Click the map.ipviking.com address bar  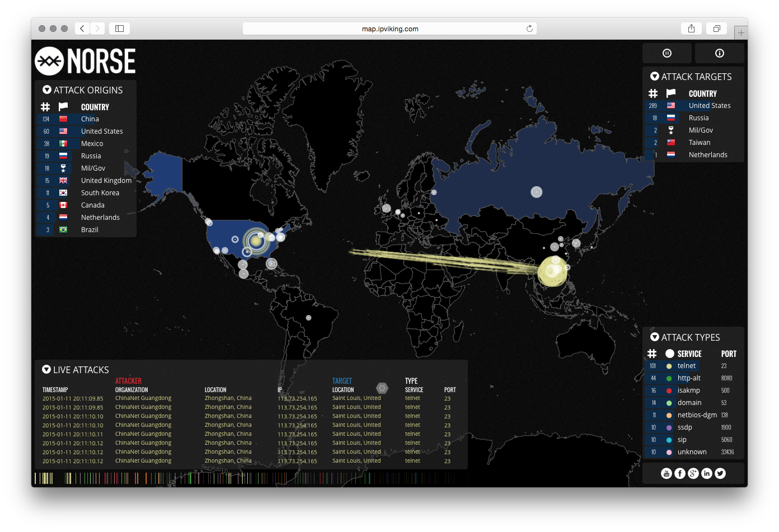389,29
